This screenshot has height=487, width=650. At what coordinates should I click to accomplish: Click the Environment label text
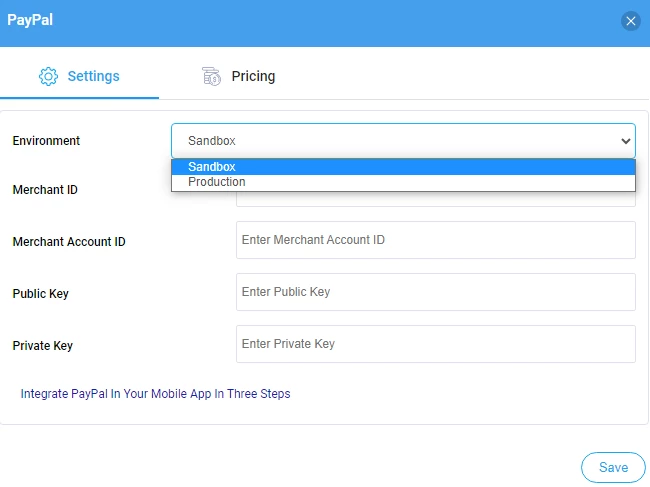click(46, 141)
